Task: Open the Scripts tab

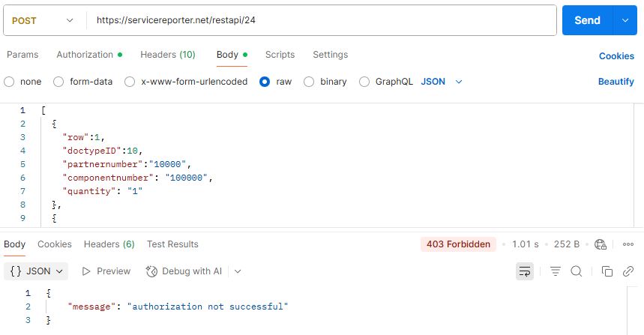Action: tap(280, 55)
